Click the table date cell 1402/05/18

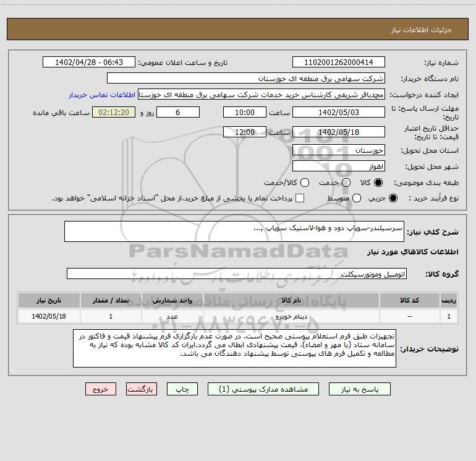pos(49,316)
